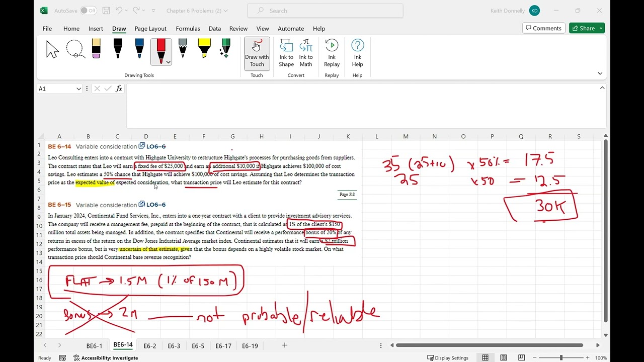Click the Ink to Shape button
This screenshot has height=362, width=644.
point(286,53)
